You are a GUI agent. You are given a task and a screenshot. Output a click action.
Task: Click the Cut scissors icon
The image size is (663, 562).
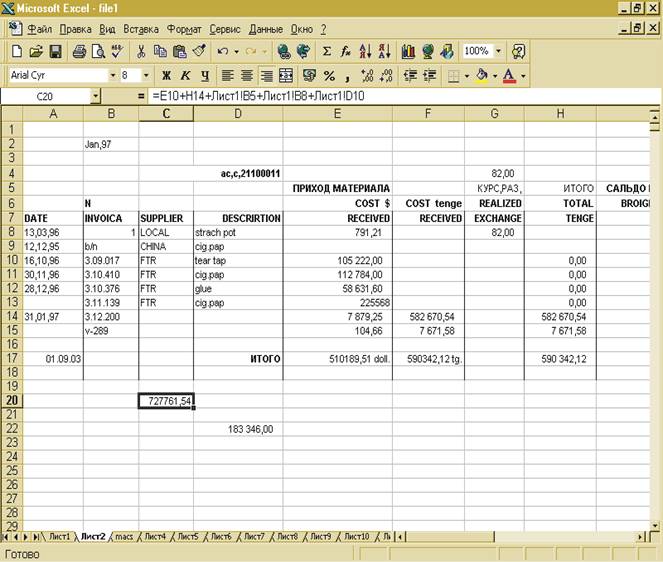point(141,51)
